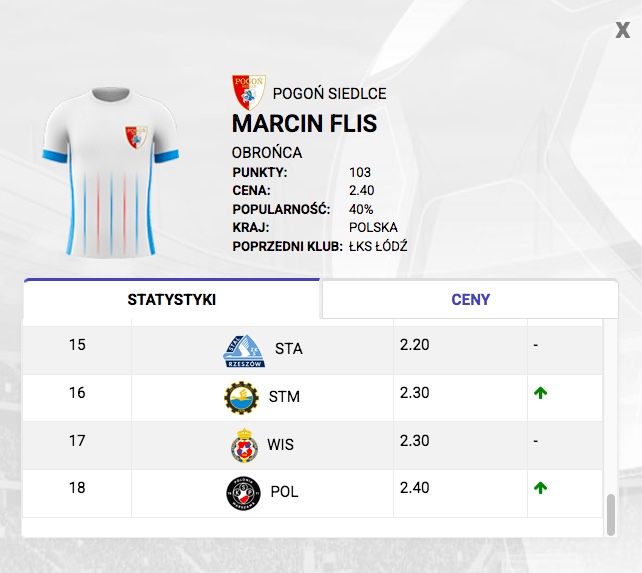Click the STM team abbreviation
642x573 pixels.
284,397
